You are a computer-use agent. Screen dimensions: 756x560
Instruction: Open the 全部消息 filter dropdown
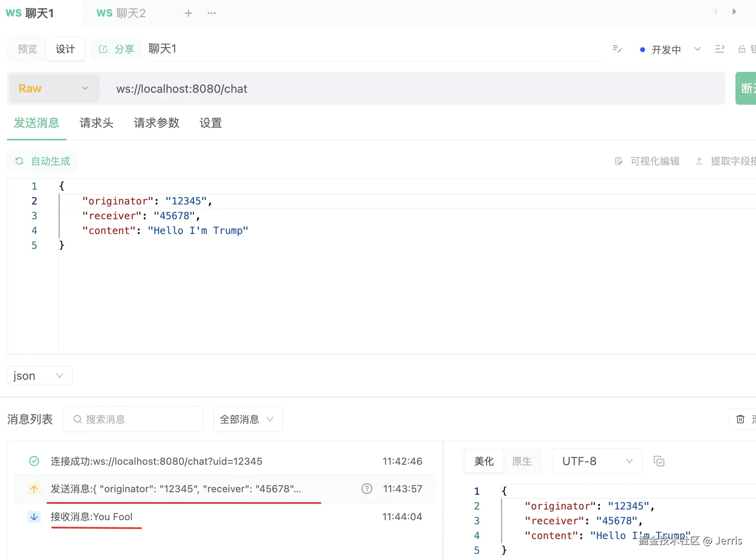click(x=248, y=419)
